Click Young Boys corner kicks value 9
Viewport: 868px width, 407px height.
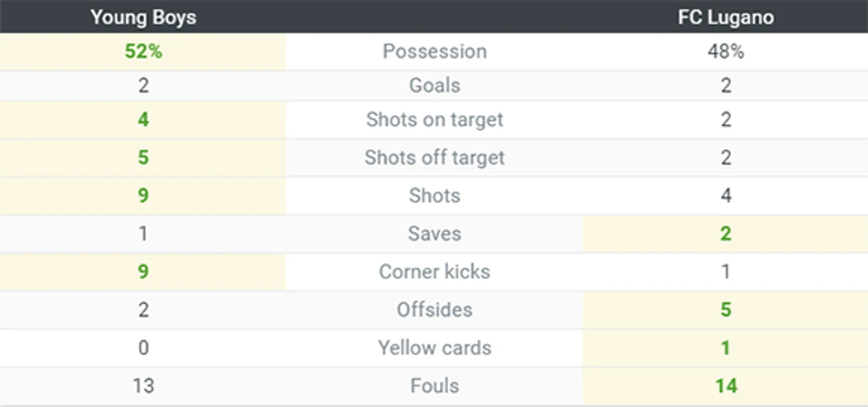click(x=143, y=272)
